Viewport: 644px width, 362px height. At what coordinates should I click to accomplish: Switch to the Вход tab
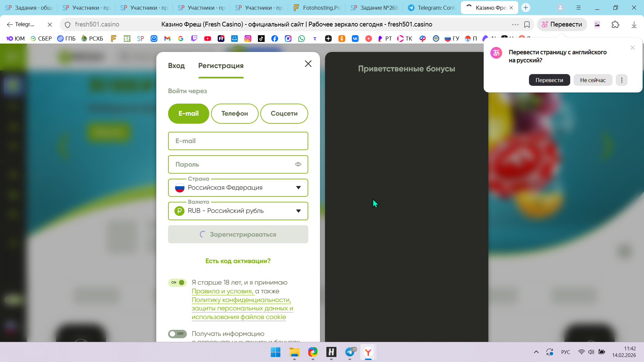click(176, 66)
